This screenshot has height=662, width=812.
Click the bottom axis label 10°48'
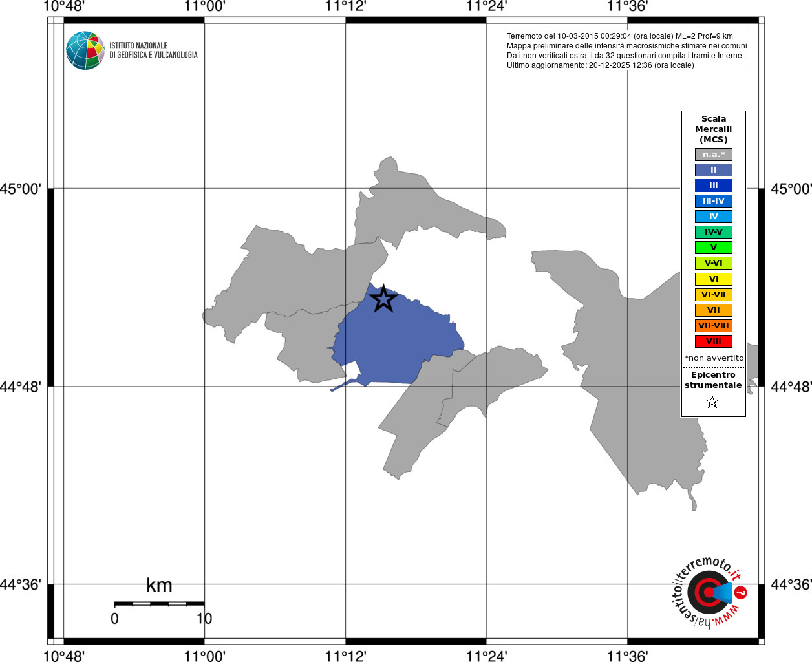click(x=63, y=656)
